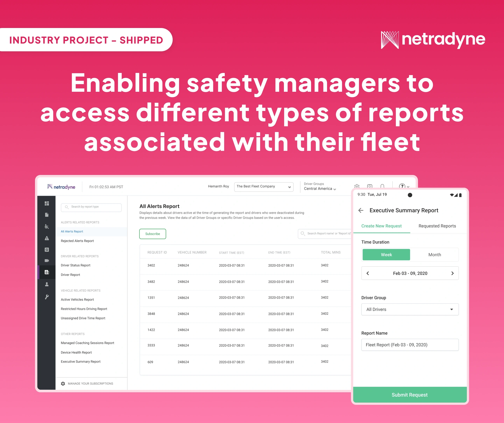Click the user profile sidebar icon
The image size is (504, 423).
pyautogui.click(x=47, y=284)
